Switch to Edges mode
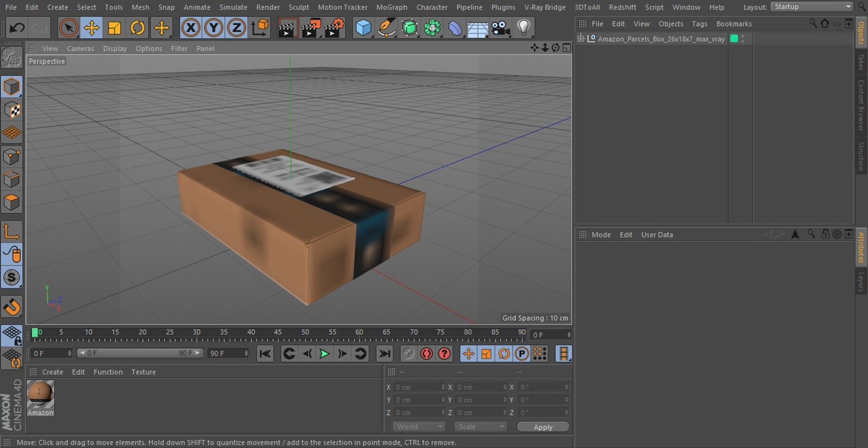 click(11, 179)
